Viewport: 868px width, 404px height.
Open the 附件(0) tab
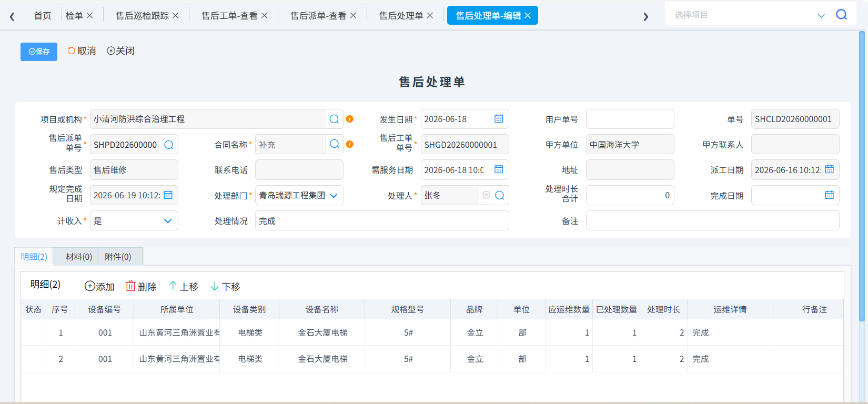click(x=118, y=257)
